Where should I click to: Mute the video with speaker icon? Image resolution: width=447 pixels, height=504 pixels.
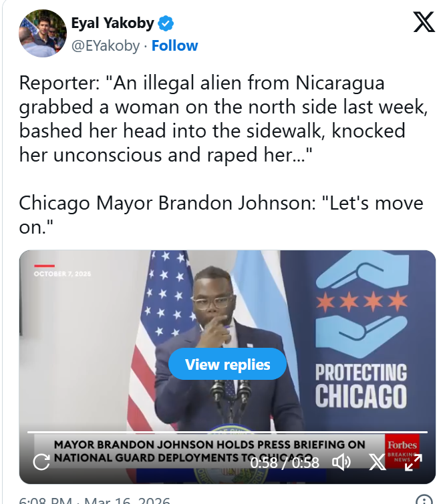341,463
